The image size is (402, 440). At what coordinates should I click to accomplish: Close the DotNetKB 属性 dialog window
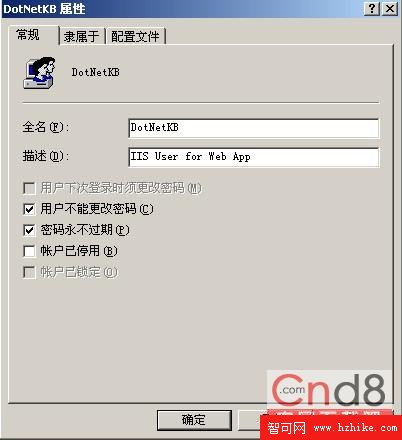[x=390, y=9]
